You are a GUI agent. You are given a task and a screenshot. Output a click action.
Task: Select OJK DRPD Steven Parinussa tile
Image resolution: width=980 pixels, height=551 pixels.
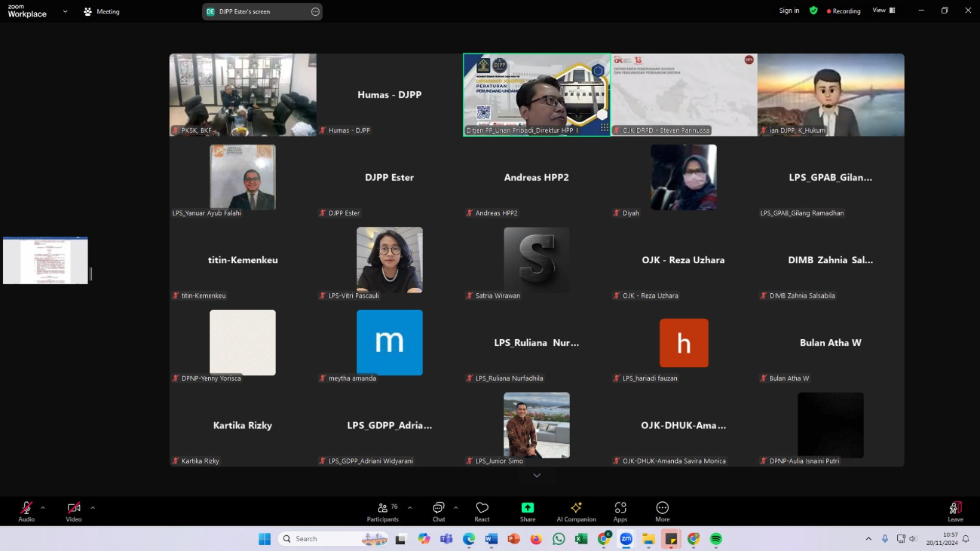[x=684, y=95]
